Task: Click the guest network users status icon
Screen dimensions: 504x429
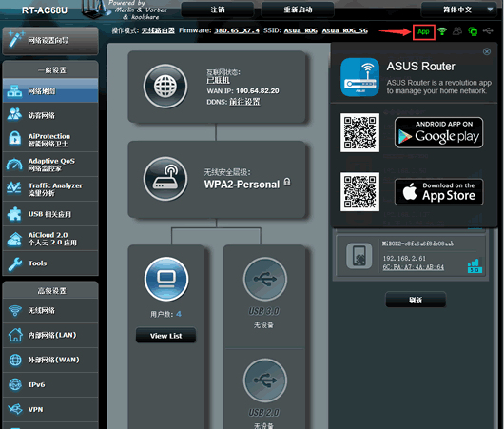Action: point(457,31)
